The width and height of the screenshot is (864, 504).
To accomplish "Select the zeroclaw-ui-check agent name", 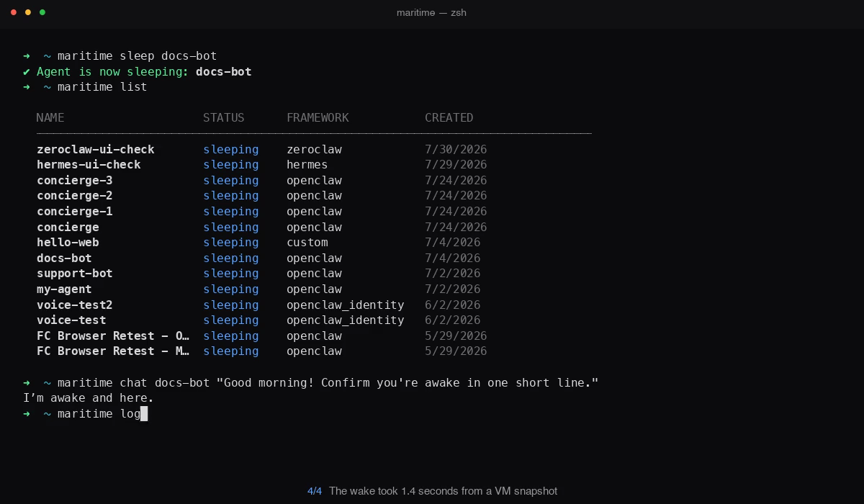I will point(96,149).
